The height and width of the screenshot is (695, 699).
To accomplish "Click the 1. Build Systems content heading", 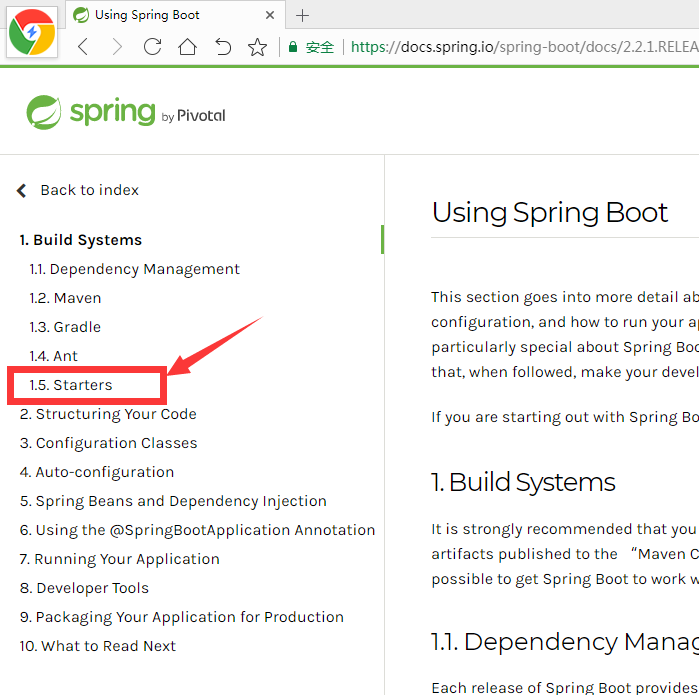I will pyautogui.click(x=523, y=482).
